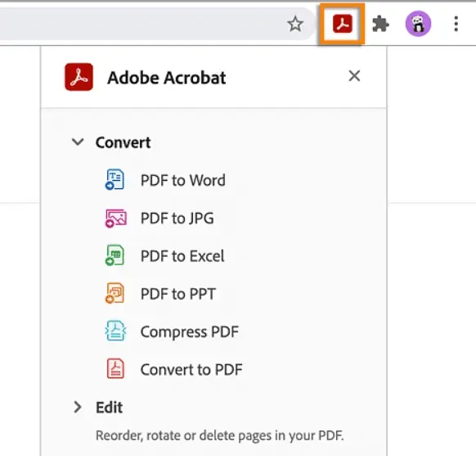Screen dimensions: 476x456
Task: Collapse the Convert section chevron
Action: pos(78,142)
